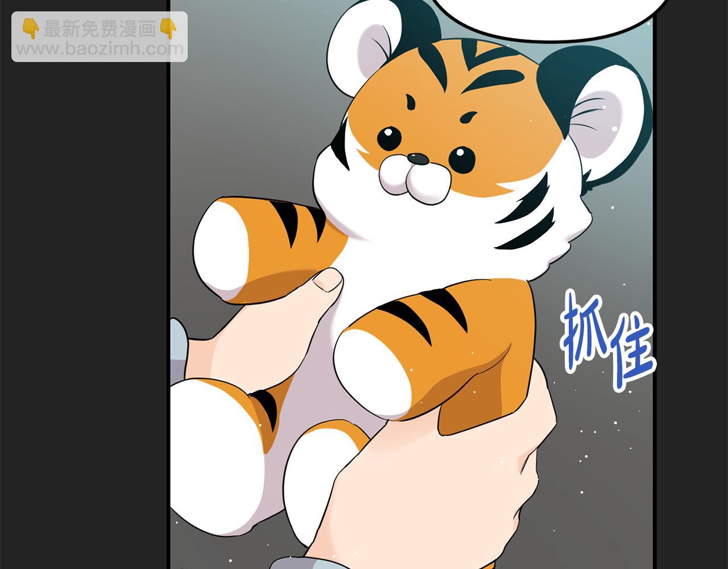Click the pointing-hand emoji after 最新免费漫画

(x=168, y=28)
